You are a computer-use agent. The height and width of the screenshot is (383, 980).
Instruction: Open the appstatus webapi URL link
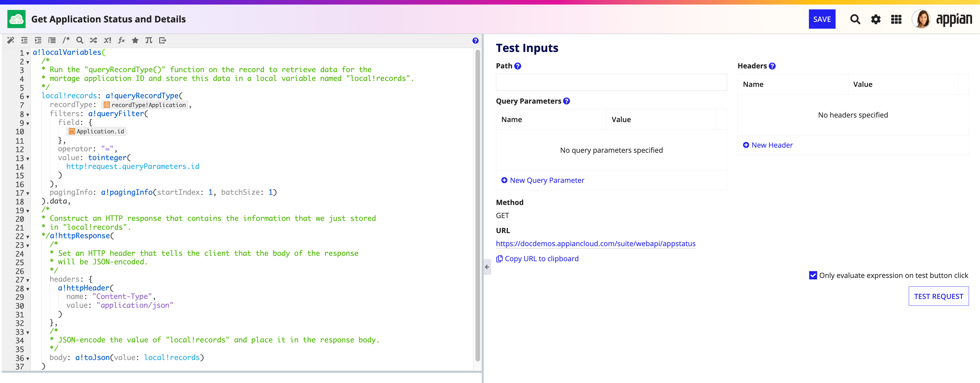(595, 244)
